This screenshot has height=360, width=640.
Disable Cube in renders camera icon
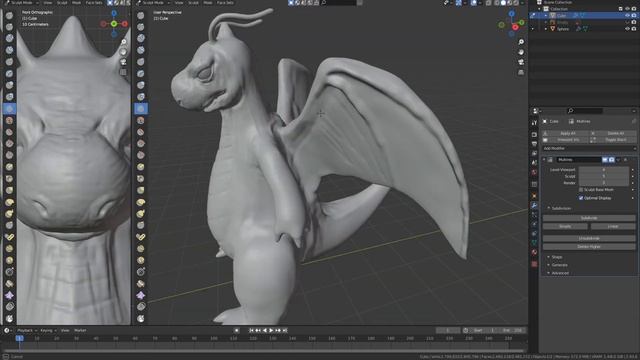coord(634,16)
